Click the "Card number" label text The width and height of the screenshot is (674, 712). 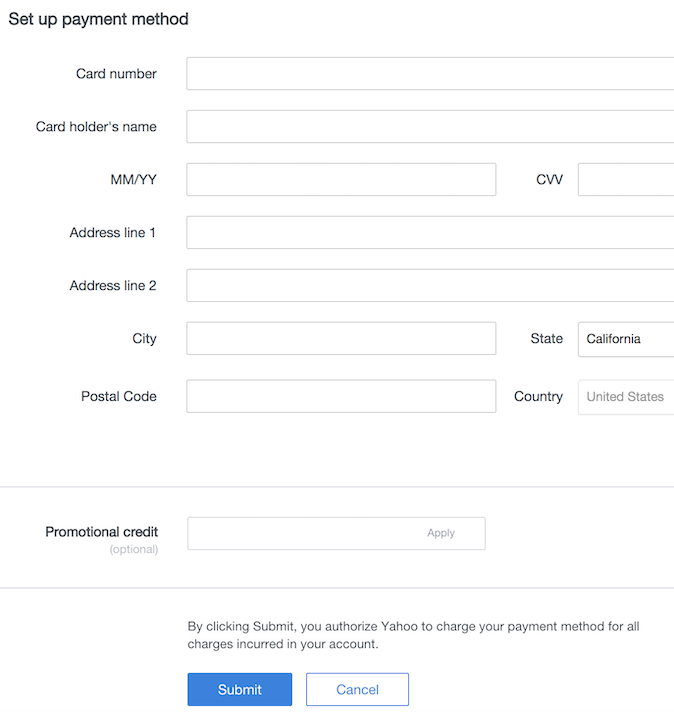point(116,74)
